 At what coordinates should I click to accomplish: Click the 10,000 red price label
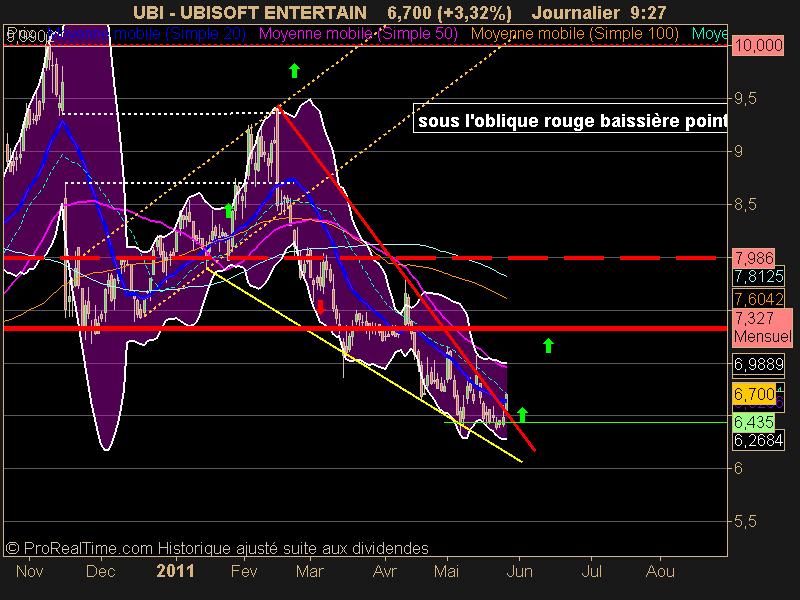click(758, 45)
